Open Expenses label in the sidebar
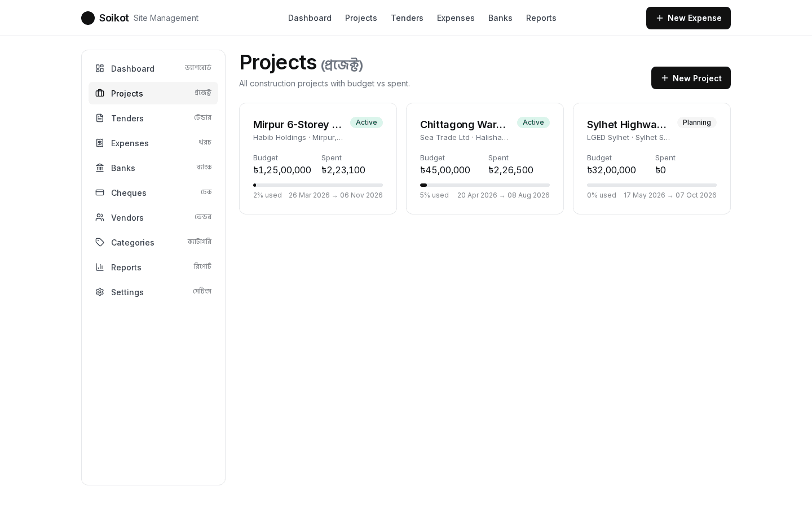 (130, 143)
